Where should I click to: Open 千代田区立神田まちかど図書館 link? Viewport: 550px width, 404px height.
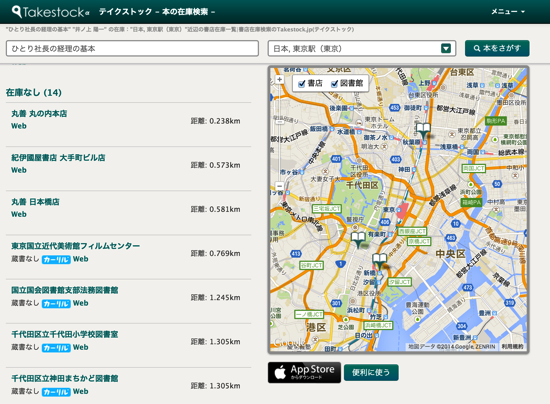tap(65, 379)
